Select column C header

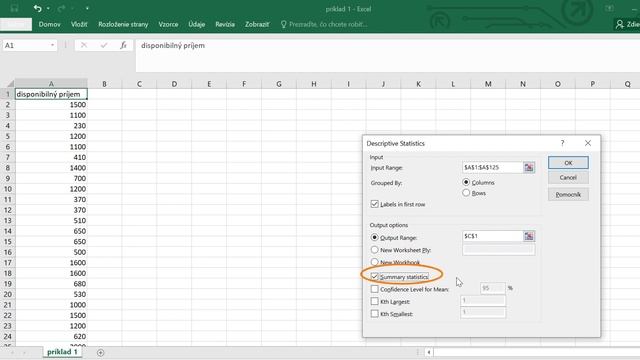pyautogui.click(x=139, y=84)
